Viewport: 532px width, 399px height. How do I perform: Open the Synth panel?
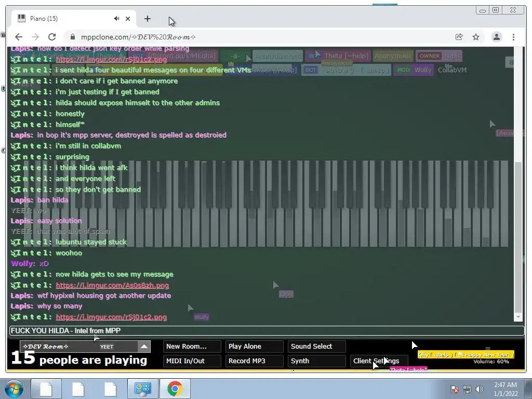tap(317, 361)
